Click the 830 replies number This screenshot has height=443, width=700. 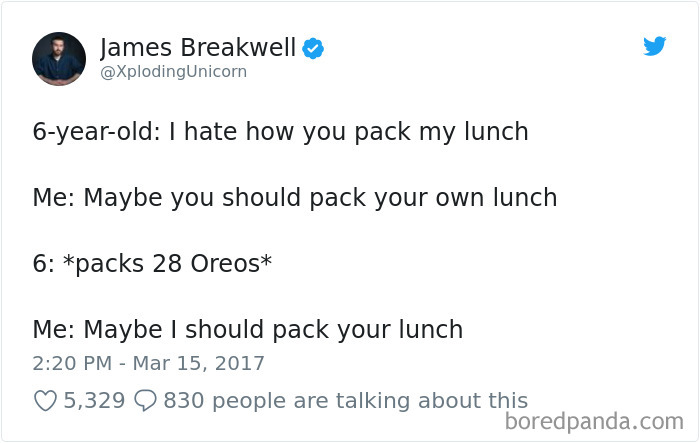[x=183, y=401]
